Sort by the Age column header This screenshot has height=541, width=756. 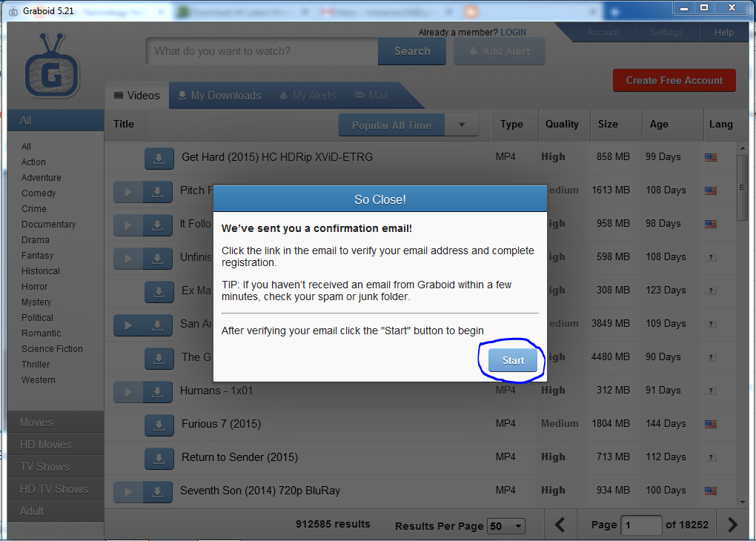[659, 124]
